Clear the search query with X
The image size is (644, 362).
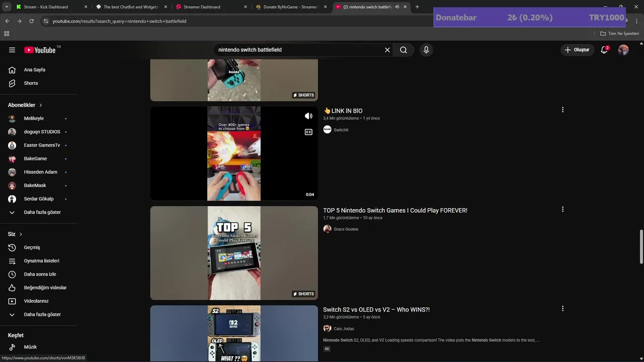[x=387, y=50]
